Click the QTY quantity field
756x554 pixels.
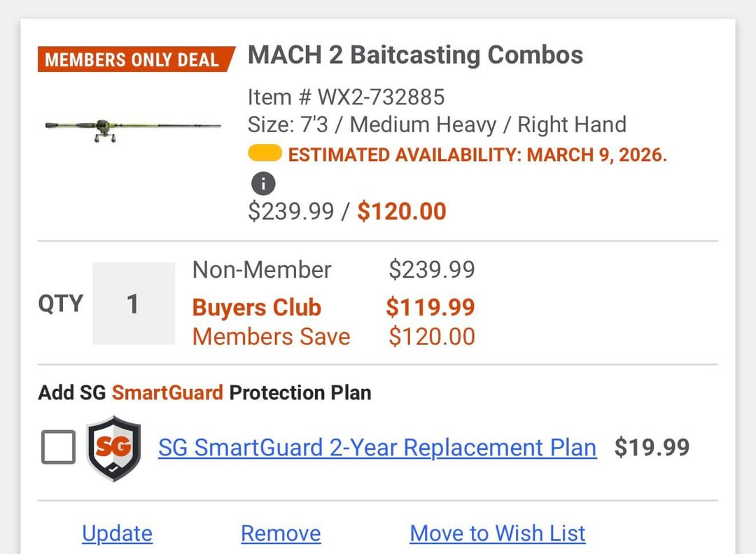pyautogui.click(x=134, y=304)
